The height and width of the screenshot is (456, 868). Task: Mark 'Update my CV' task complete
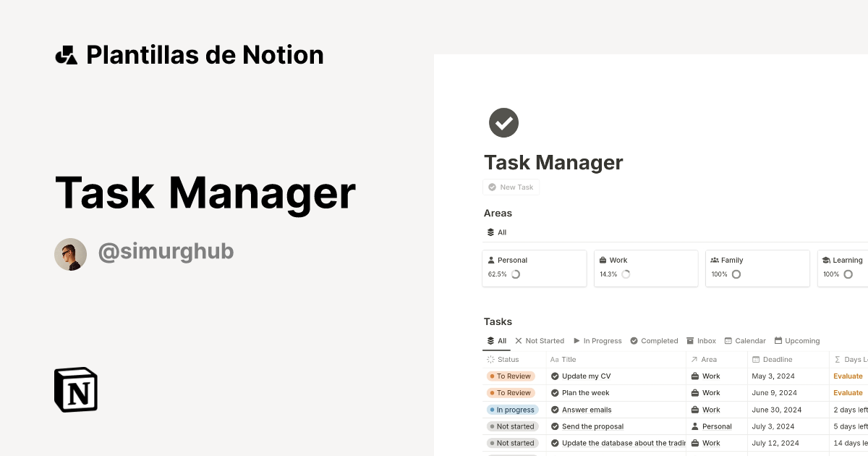coord(555,376)
